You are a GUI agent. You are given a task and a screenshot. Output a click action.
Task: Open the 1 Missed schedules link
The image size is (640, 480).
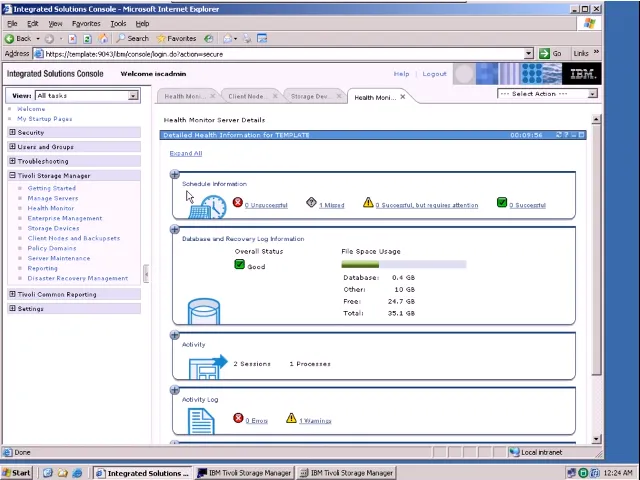pyautogui.click(x=331, y=205)
